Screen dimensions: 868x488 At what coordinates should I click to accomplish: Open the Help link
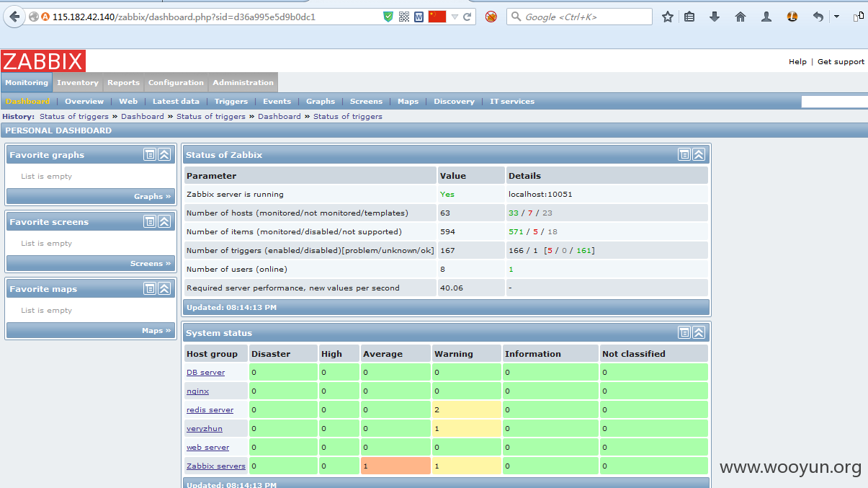point(797,62)
